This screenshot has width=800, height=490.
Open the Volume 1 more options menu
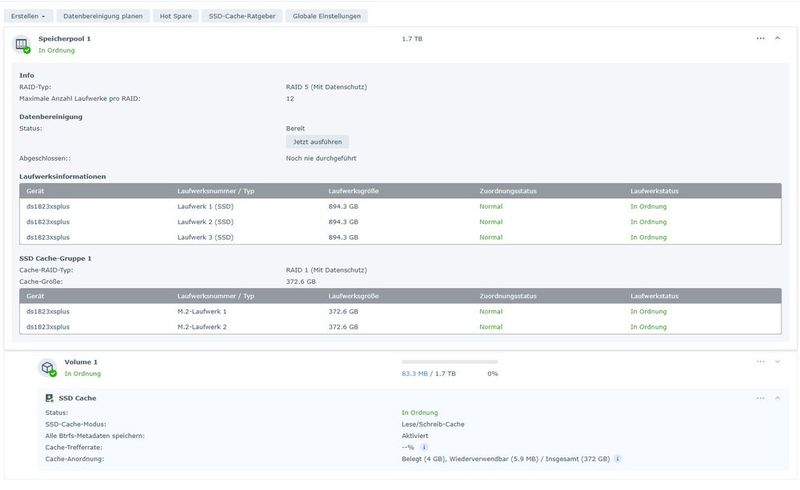(760, 361)
